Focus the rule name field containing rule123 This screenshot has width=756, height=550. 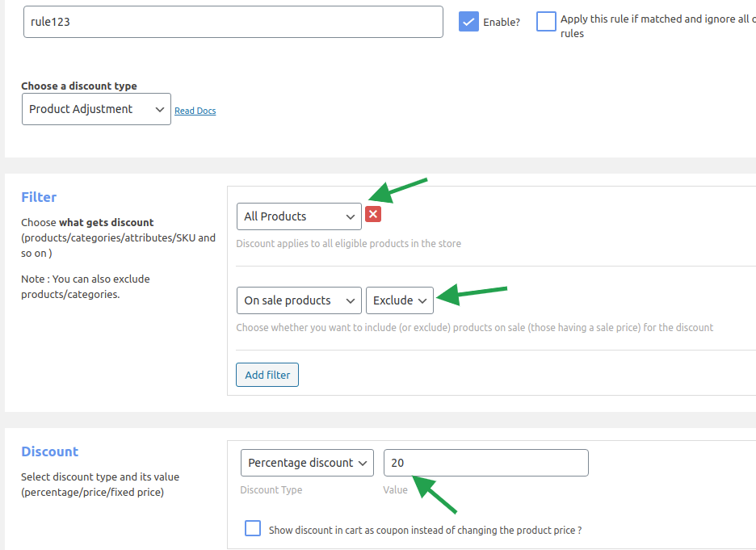pyautogui.click(x=233, y=22)
